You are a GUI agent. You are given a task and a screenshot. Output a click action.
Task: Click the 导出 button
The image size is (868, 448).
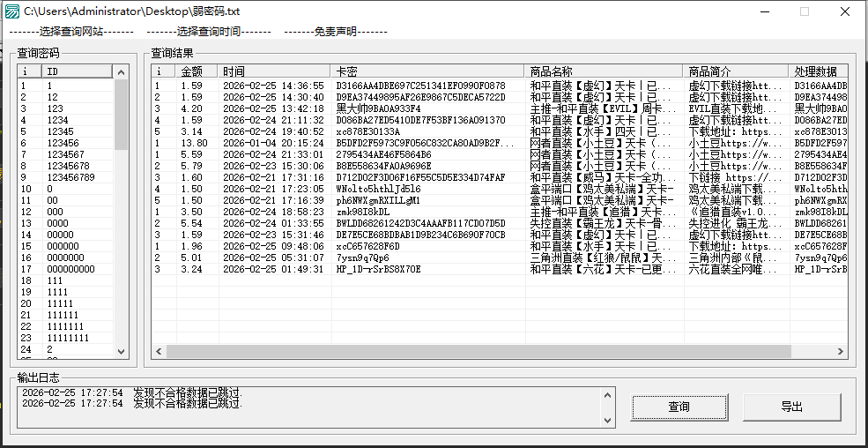(791, 407)
